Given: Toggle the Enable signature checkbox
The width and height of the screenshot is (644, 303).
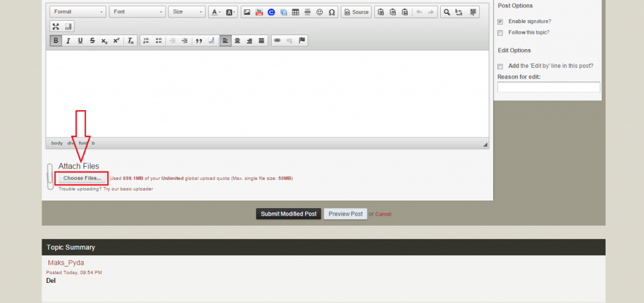Looking at the screenshot, I should point(500,22).
